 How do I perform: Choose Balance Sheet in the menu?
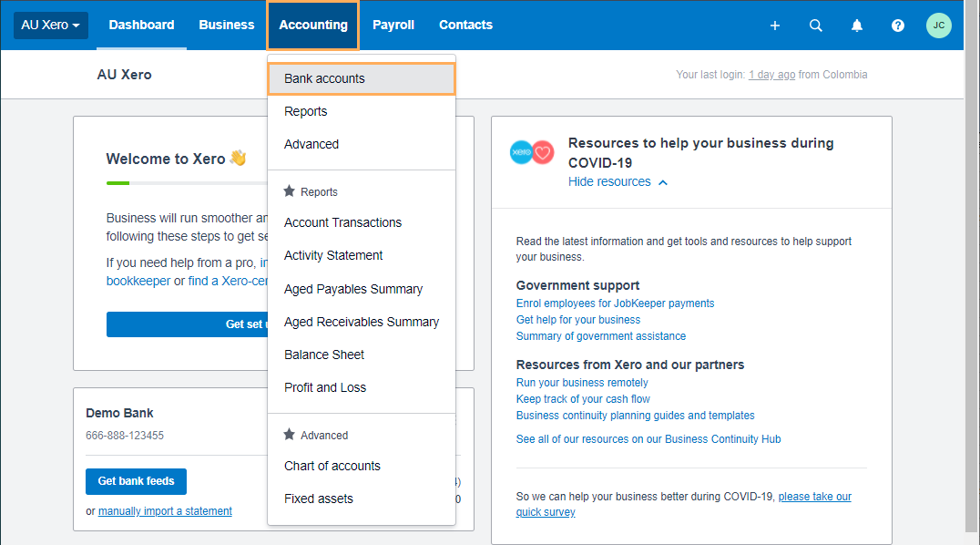(324, 355)
